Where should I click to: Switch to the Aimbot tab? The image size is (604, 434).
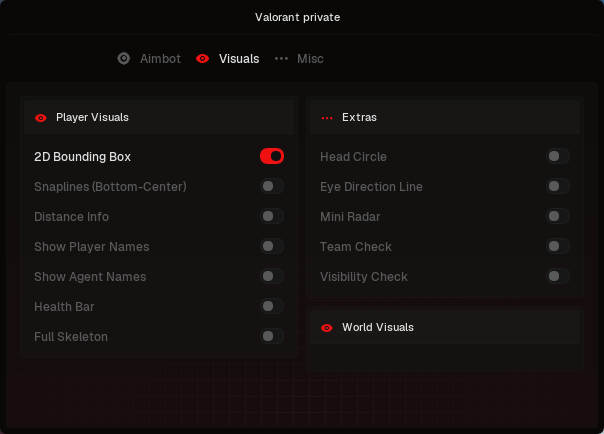tap(160, 59)
